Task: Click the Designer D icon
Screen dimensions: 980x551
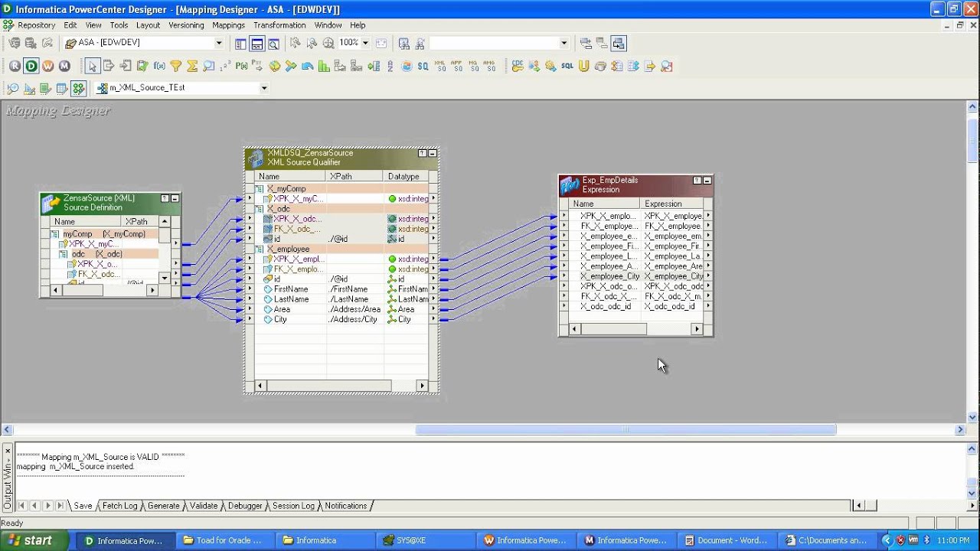Action: pyautogui.click(x=31, y=66)
